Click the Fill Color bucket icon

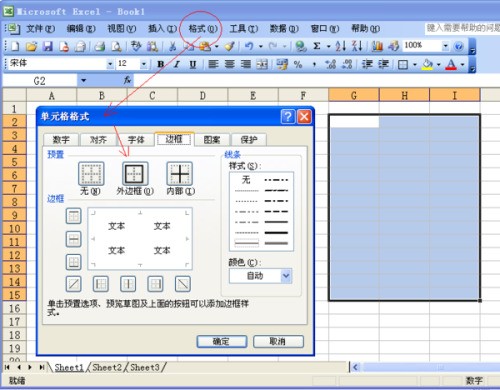427,64
